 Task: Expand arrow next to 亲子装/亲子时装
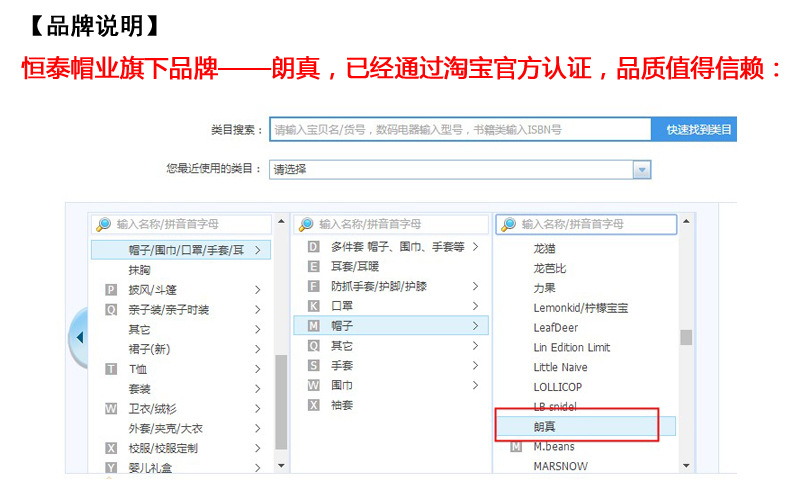click(x=258, y=309)
